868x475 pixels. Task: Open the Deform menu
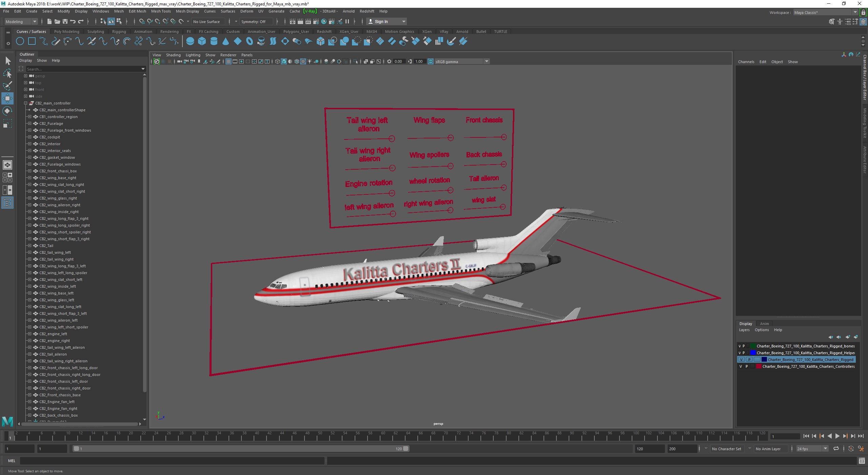coord(246,11)
